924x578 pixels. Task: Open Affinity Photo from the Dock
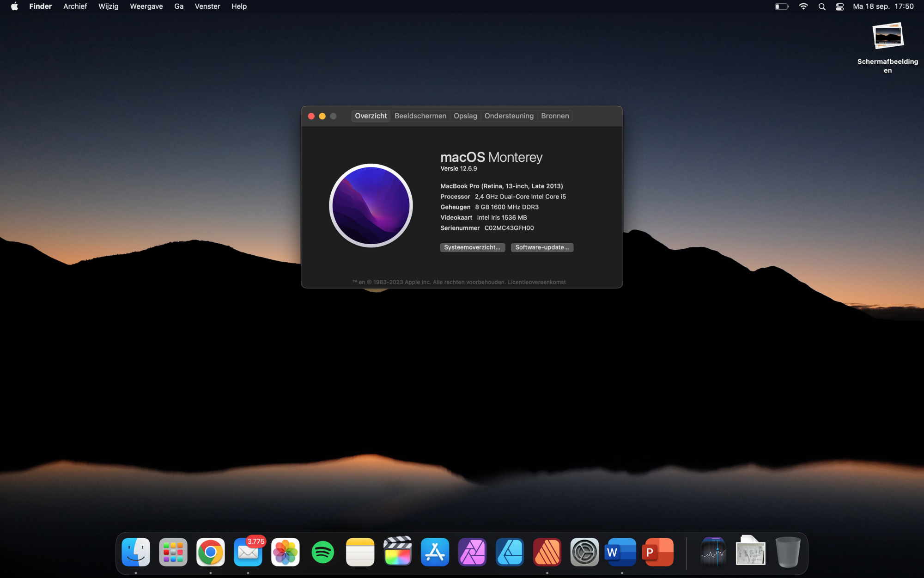[x=472, y=552]
